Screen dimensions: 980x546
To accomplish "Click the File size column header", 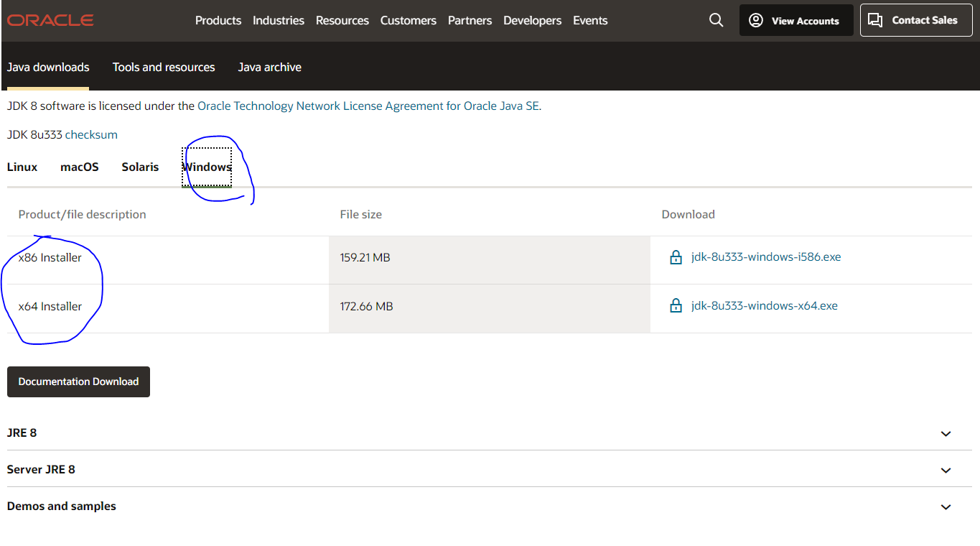I will (x=361, y=214).
